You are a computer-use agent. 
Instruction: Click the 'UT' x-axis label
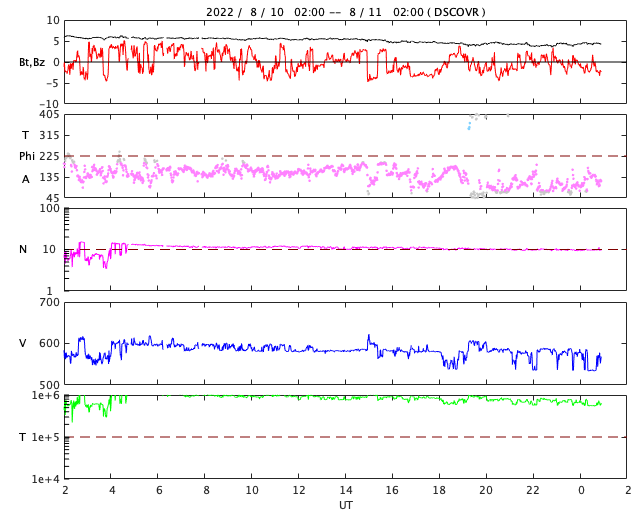[345, 505]
